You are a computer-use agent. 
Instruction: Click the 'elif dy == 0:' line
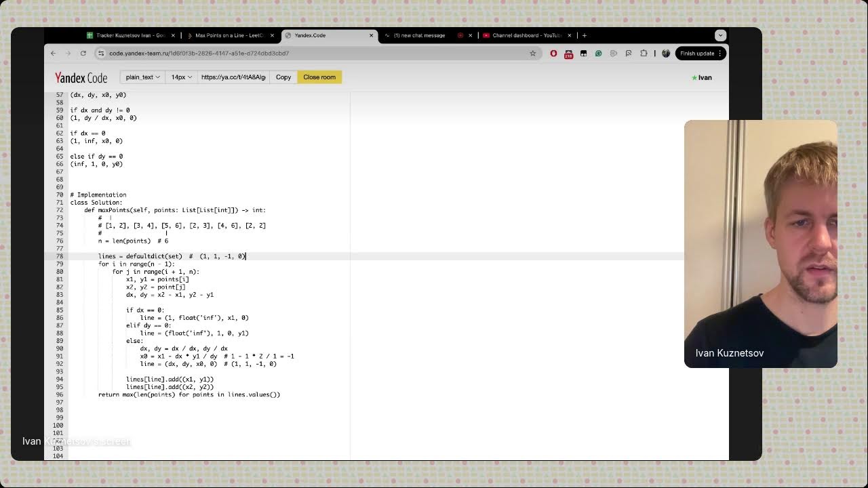pos(149,325)
